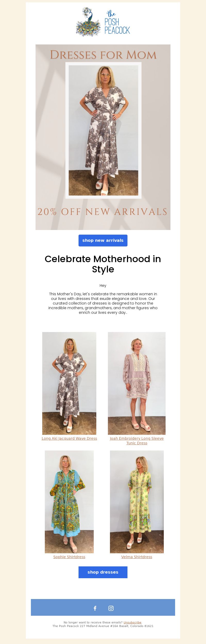Image resolution: width=206 pixels, height=644 pixels.
Task: Open the Sophie Shirtdress link
Action: coord(69,557)
